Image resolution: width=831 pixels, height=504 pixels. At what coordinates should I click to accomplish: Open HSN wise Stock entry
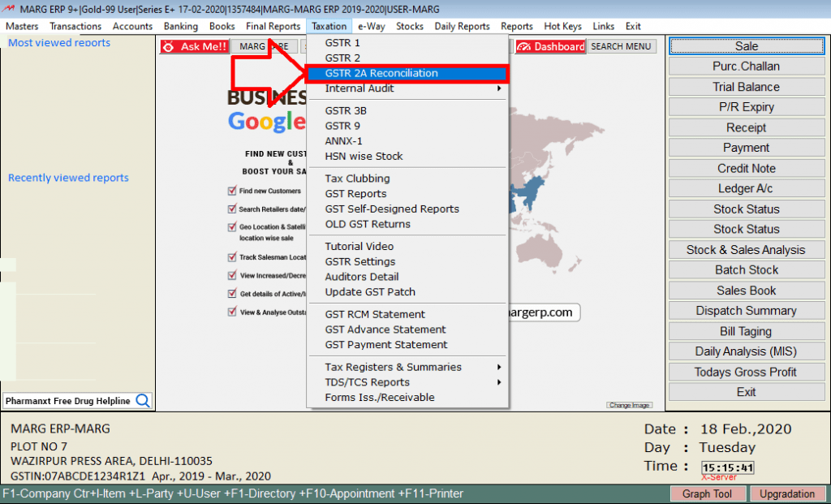(x=407, y=157)
